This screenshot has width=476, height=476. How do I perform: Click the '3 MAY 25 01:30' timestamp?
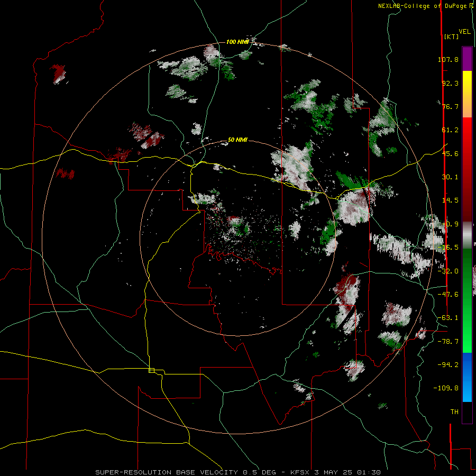[x=347, y=472]
